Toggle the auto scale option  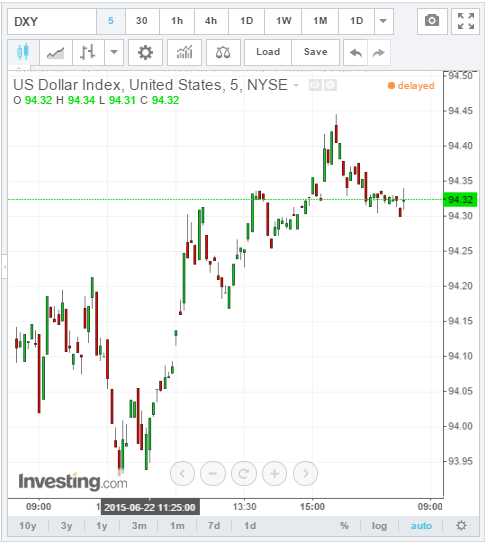(421, 526)
